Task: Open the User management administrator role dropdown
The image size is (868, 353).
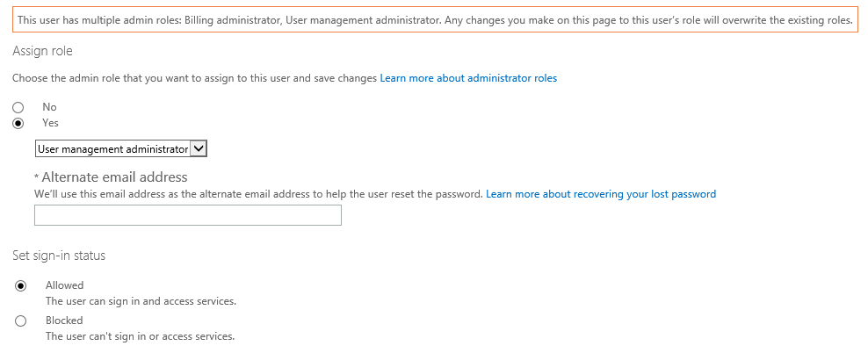Action: [x=112, y=149]
